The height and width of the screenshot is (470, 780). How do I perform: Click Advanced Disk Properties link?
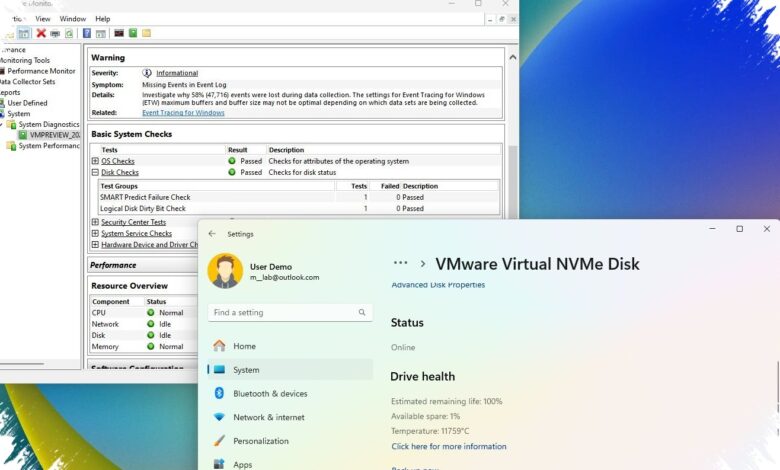(438, 285)
